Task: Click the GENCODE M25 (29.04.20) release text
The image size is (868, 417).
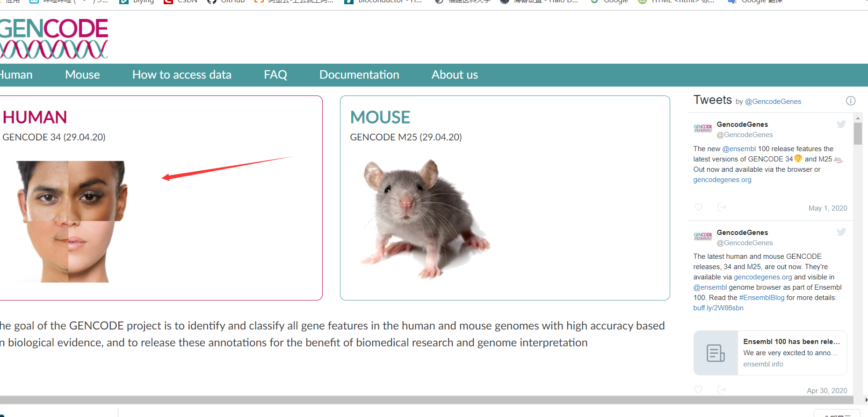Action: (x=406, y=137)
